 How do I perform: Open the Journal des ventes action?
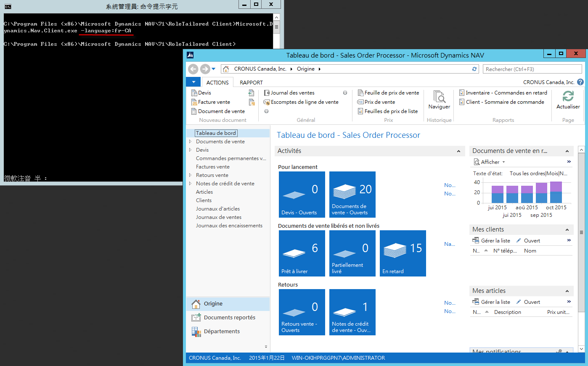tap(289, 93)
